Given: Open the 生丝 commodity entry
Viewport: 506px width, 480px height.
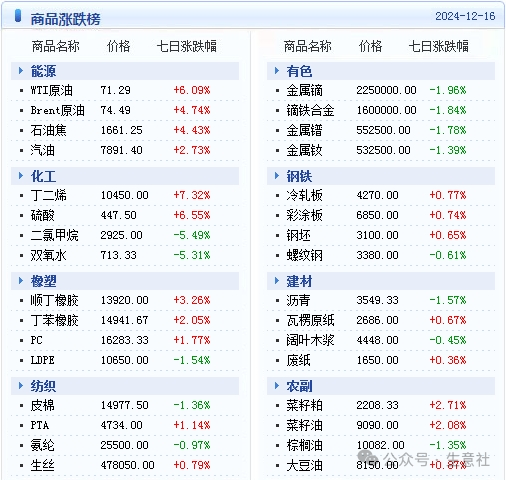Looking at the screenshot, I should pyautogui.click(x=42, y=465).
